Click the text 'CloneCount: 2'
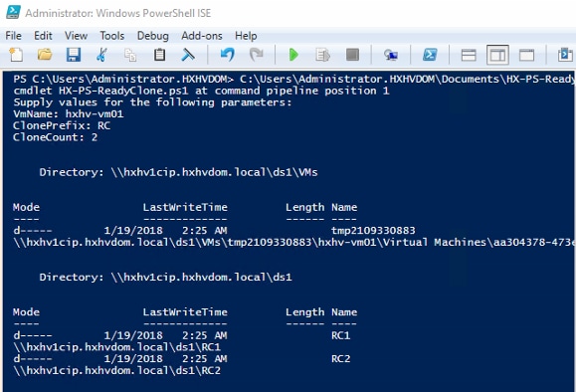Viewport: 576px width, 392px height. [x=55, y=137]
